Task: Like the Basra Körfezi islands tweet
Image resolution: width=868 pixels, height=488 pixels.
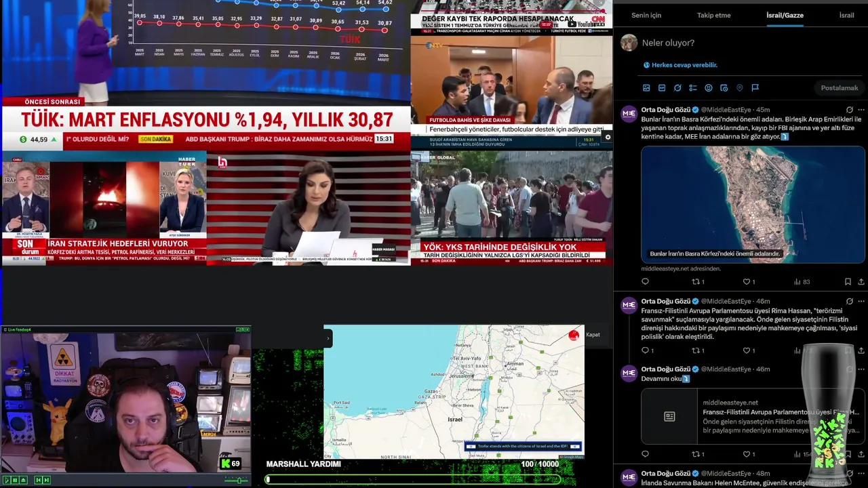Action: [749, 282]
